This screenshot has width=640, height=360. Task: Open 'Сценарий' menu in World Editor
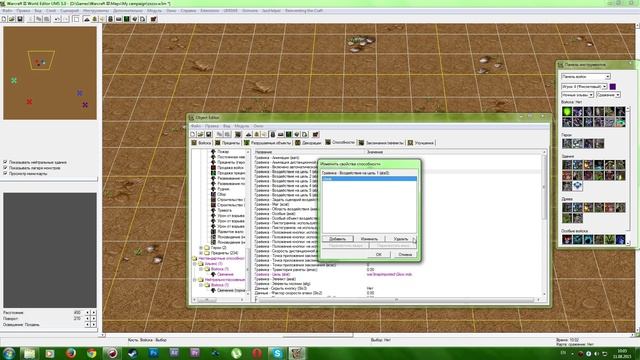(x=69, y=11)
